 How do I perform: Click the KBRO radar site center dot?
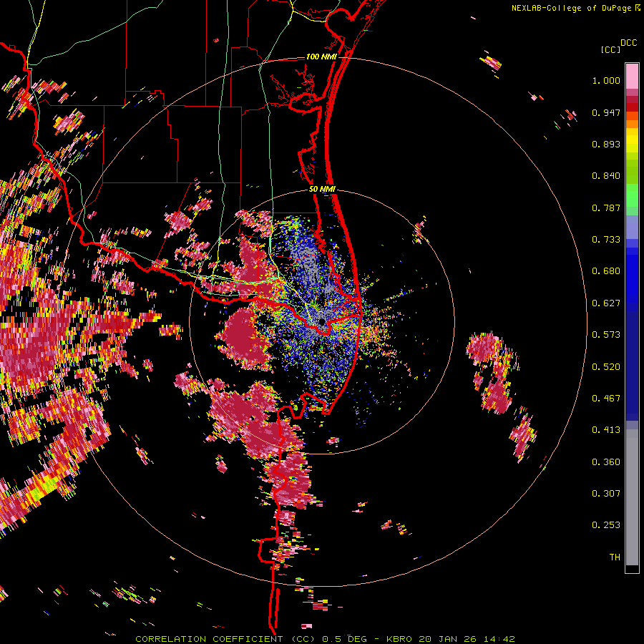pyautogui.click(x=322, y=321)
